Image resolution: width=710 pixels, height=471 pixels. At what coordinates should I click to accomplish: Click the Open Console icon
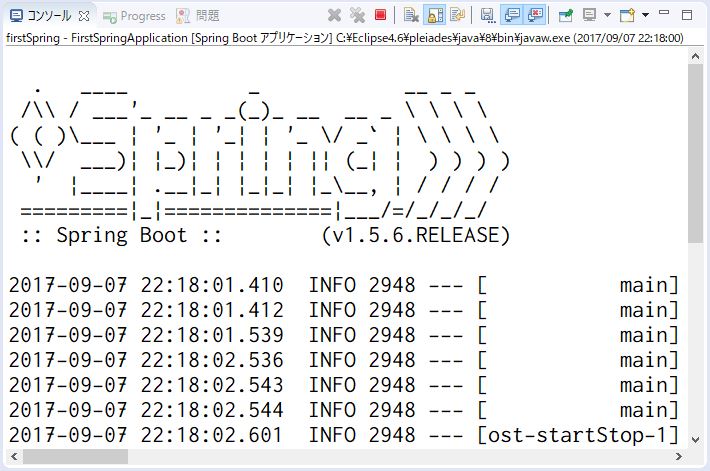click(627, 15)
